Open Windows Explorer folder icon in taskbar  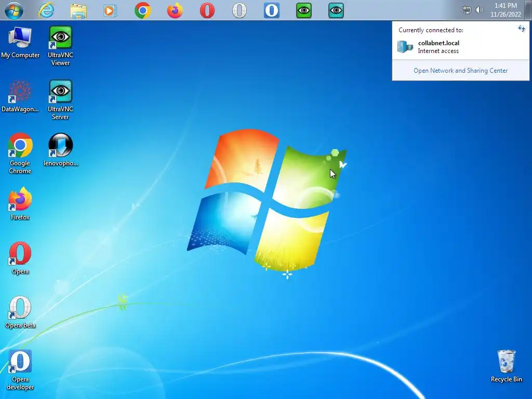(x=78, y=11)
